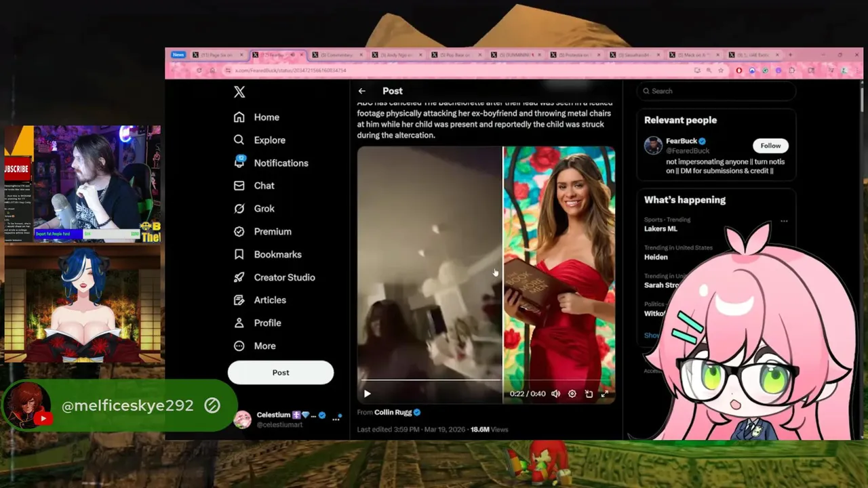Screen dimensions: 868x488
Task: Switch to the Commentary browser tab
Action: pyautogui.click(x=336, y=55)
